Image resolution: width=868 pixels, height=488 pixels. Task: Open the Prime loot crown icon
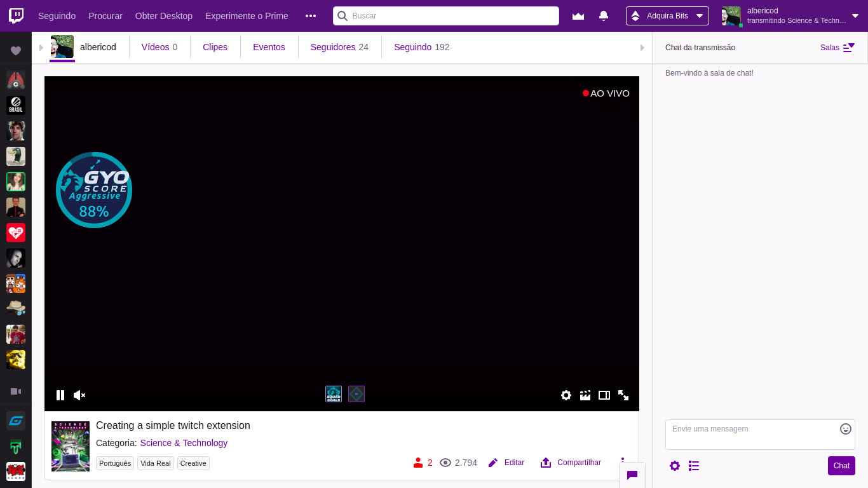click(578, 16)
